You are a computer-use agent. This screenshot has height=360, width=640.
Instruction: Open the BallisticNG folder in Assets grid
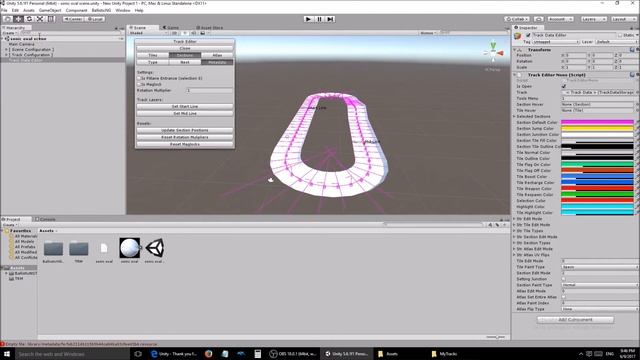tap(53, 248)
